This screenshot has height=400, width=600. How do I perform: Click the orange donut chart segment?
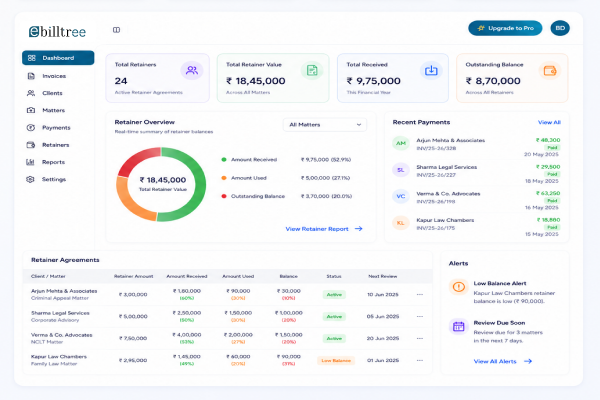(x=128, y=203)
